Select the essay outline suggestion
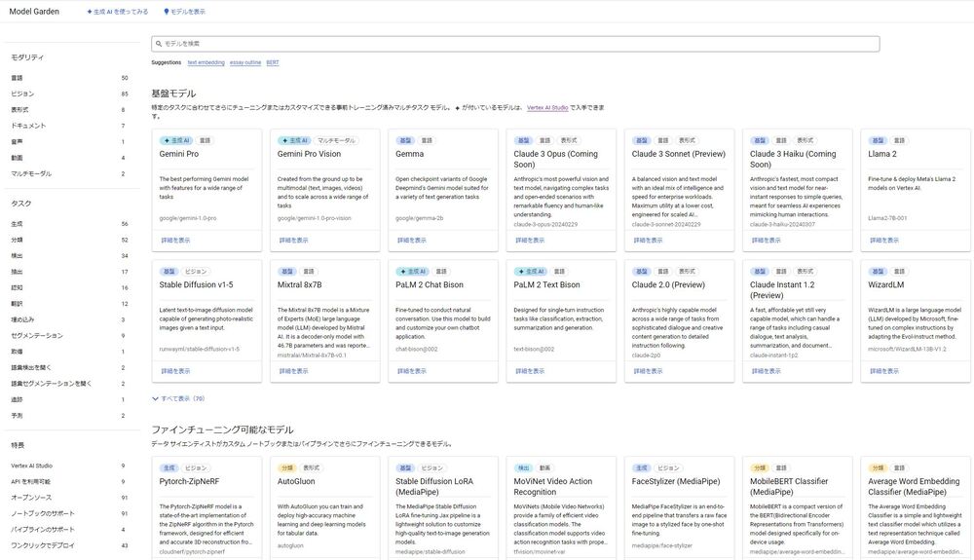The height and width of the screenshot is (560, 974). tap(245, 62)
